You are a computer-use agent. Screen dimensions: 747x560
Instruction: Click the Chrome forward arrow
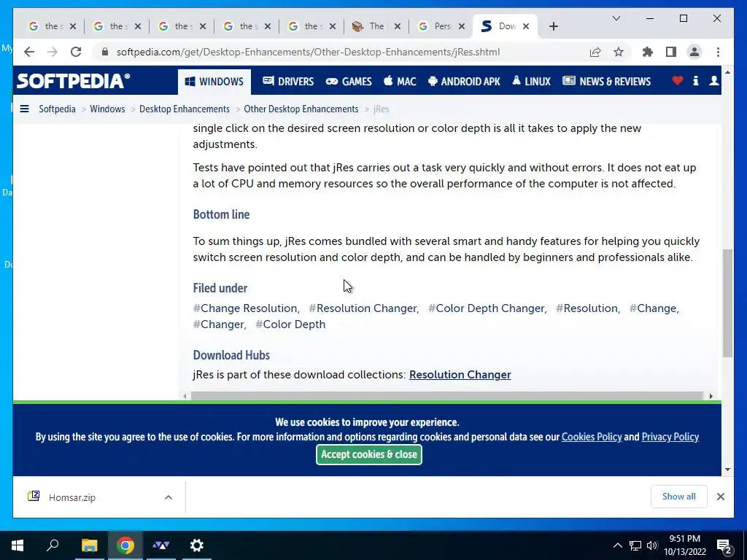point(53,52)
